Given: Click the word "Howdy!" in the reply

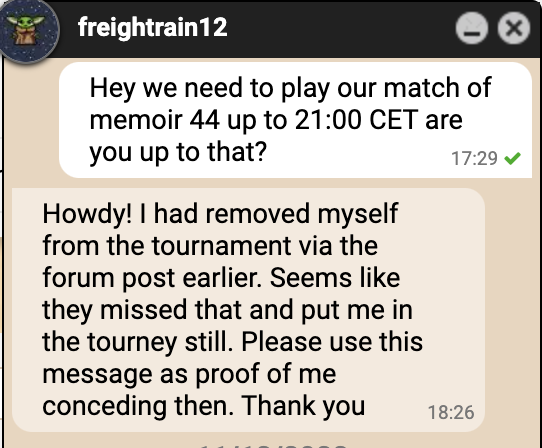Looking at the screenshot, I should (x=87, y=214).
